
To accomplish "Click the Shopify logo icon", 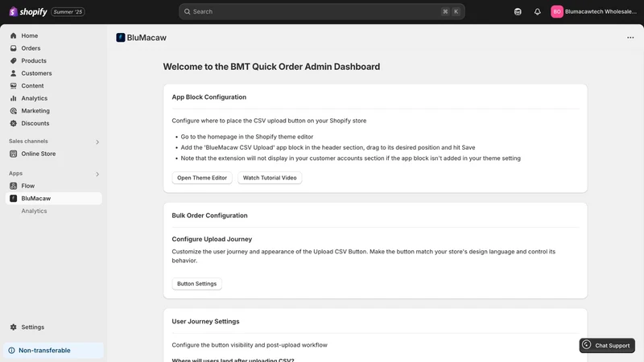I will click(13, 11).
